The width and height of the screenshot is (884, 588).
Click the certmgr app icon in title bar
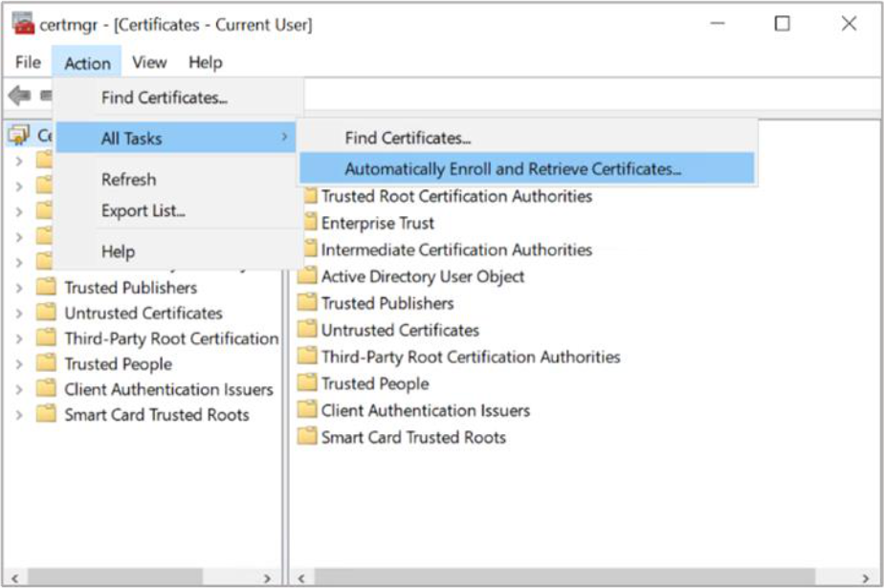(x=23, y=24)
